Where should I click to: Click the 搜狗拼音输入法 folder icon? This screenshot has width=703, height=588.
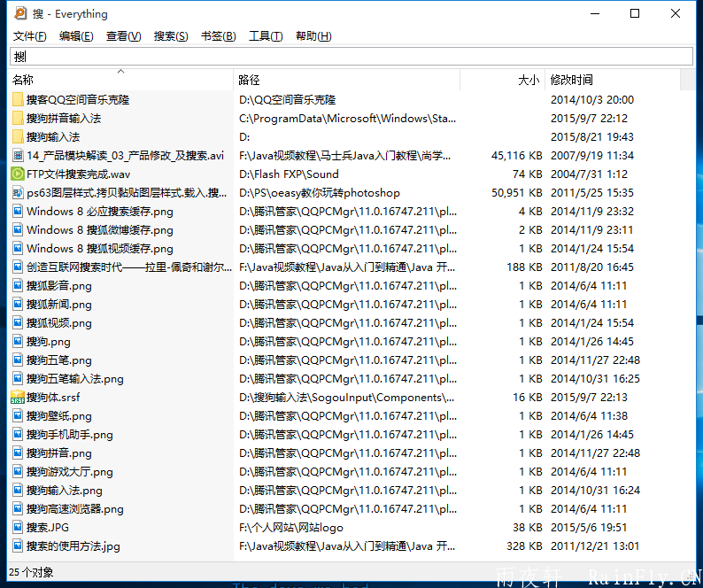click(18, 119)
